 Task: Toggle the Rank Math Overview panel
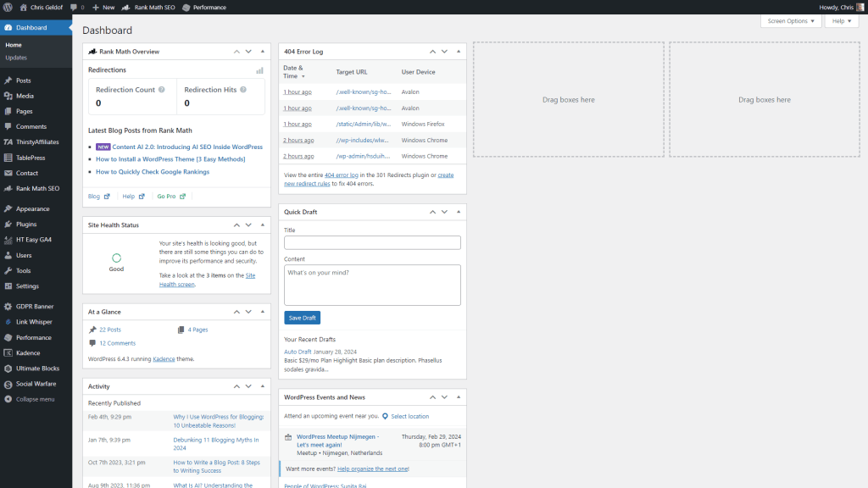tap(263, 52)
